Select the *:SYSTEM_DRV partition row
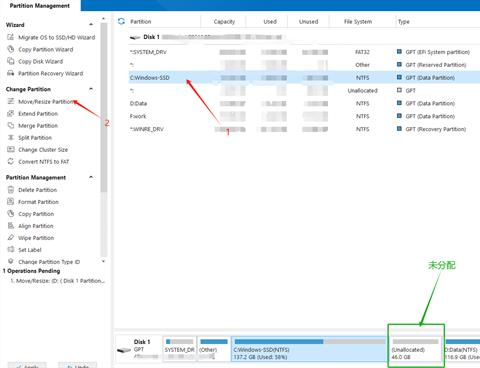480x368 pixels. point(304,52)
